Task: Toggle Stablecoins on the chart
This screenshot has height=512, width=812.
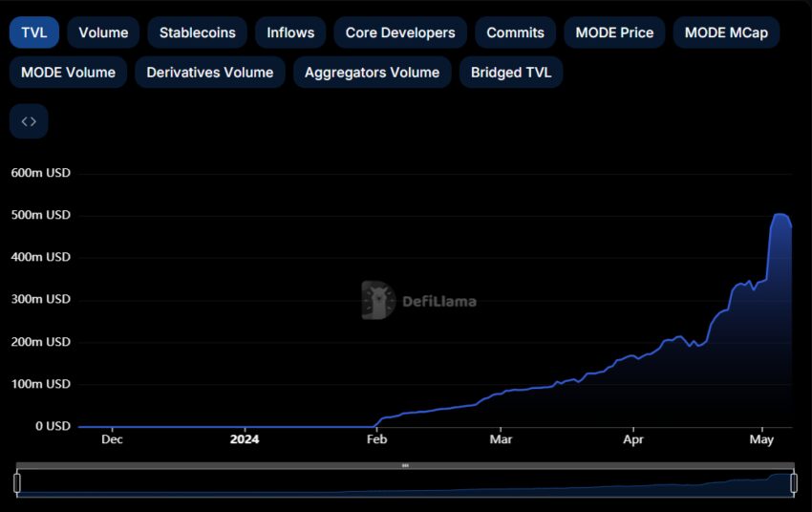Action: coord(198,32)
